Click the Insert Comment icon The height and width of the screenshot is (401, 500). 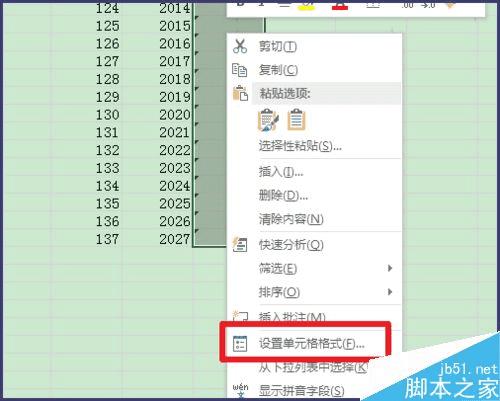(x=240, y=316)
